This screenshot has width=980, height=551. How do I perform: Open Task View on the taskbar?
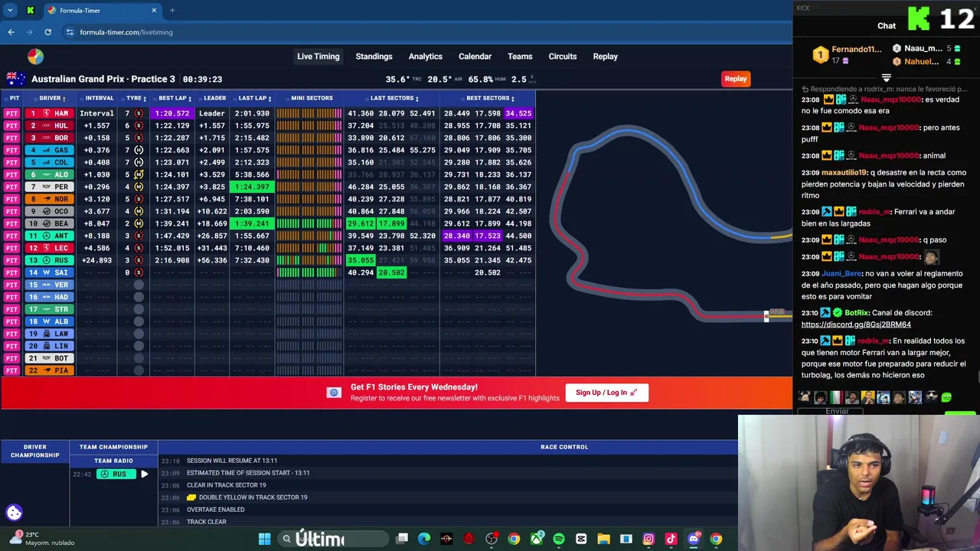pyautogui.click(x=402, y=539)
